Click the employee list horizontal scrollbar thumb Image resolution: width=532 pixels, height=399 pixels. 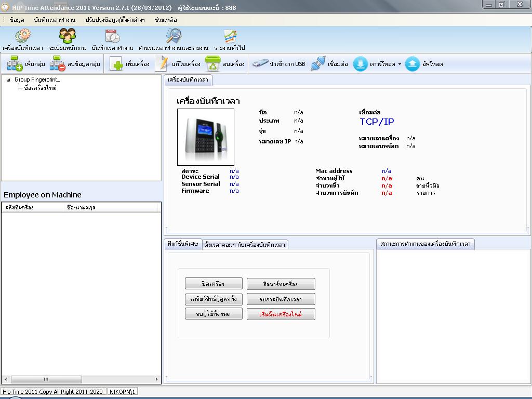(x=46, y=379)
